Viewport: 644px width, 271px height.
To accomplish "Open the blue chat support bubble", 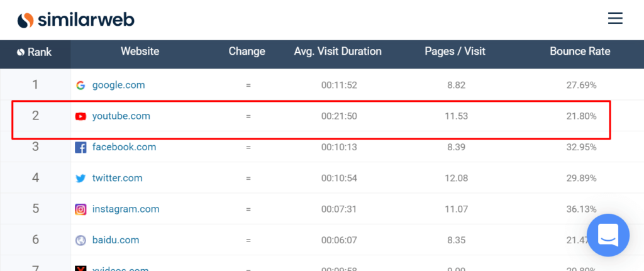I will [x=608, y=235].
